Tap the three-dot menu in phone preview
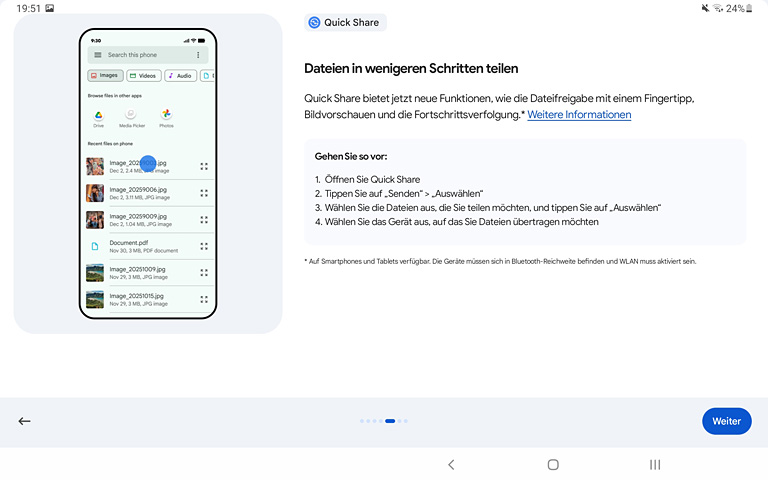This screenshot has width=768, height=480. pyautogui.click(x=198, y=55)
